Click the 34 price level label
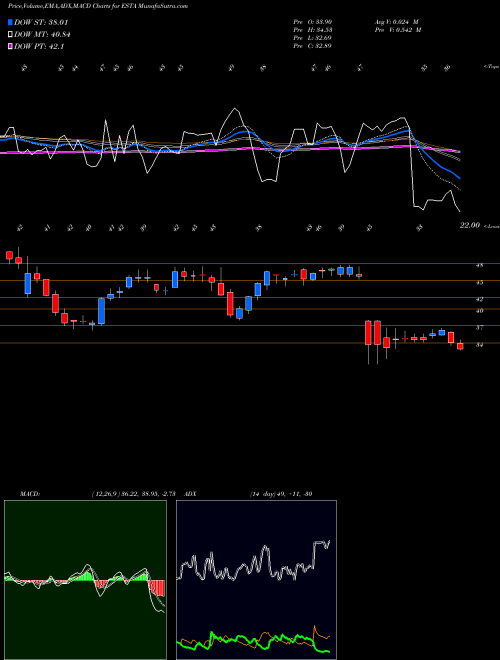Image resolution: width=500 pixels, height=660 pixels. tap(479, 345)
